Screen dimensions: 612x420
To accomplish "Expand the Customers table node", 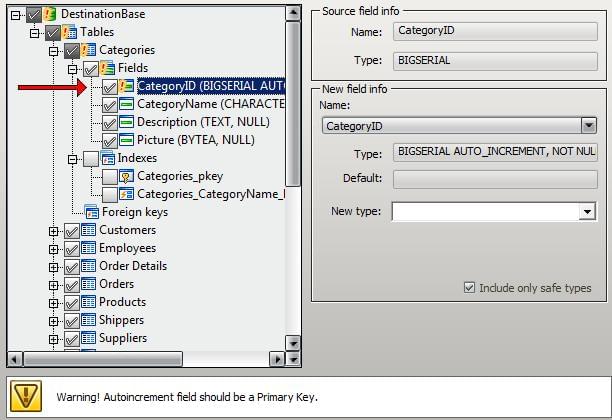I will coord(53,231).
